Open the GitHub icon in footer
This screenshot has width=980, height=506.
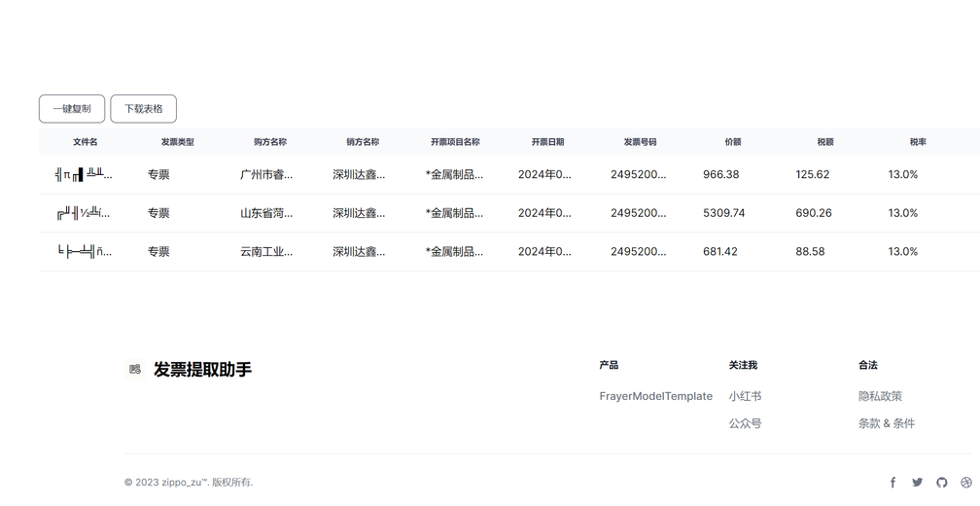[942, 483]
